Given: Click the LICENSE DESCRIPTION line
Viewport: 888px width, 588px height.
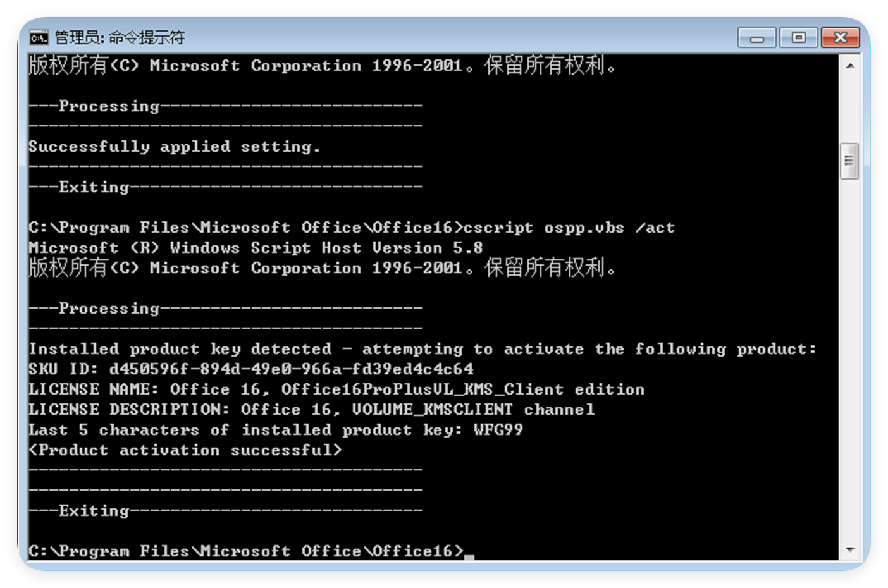Looking at the screenshot, I should 312,410.
